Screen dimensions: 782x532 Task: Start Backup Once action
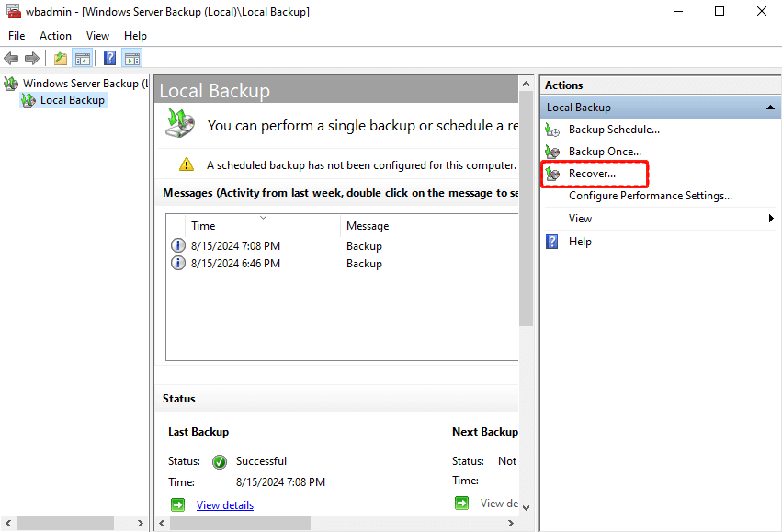[605, 152]
